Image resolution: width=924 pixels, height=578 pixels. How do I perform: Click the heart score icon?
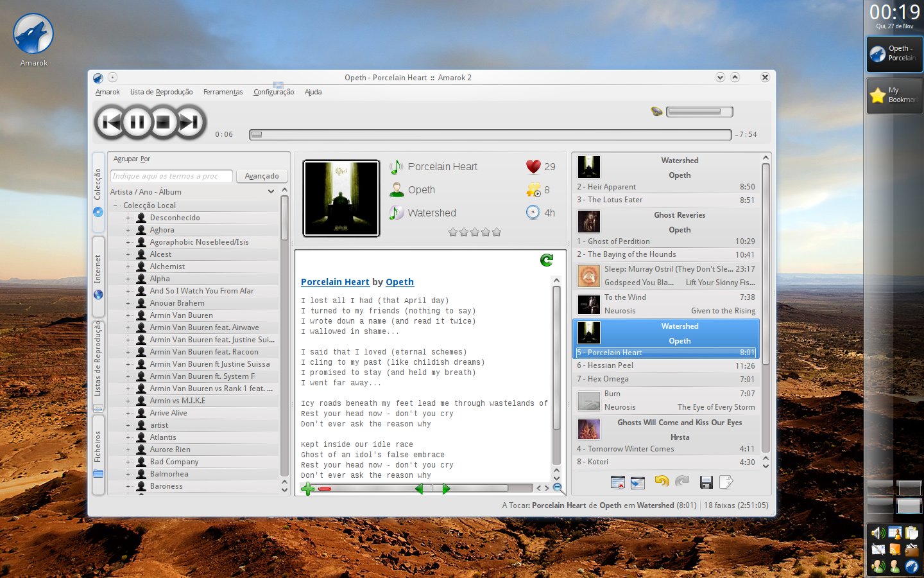pyautogui.click(x=533, y=166)
